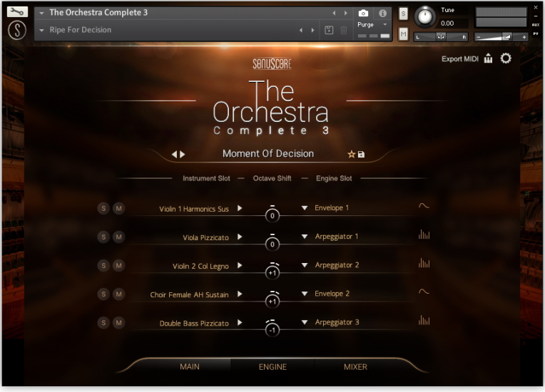Save the Moment Of Decision preset

(361, 154)
